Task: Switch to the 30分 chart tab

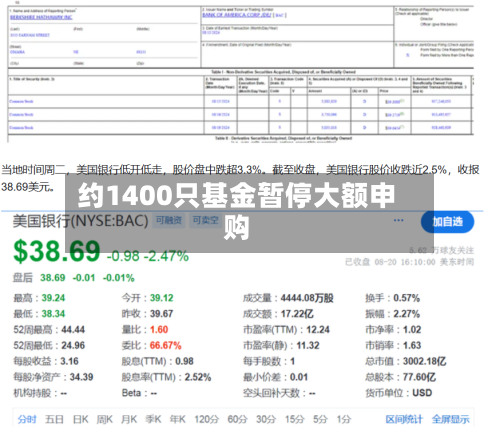Action: coord(266,419)
